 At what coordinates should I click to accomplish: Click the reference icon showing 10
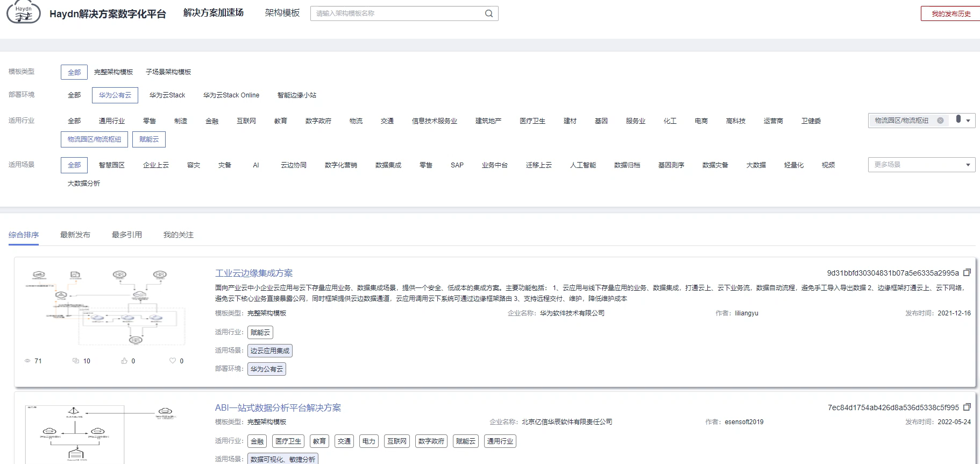[x=76, y=361]
